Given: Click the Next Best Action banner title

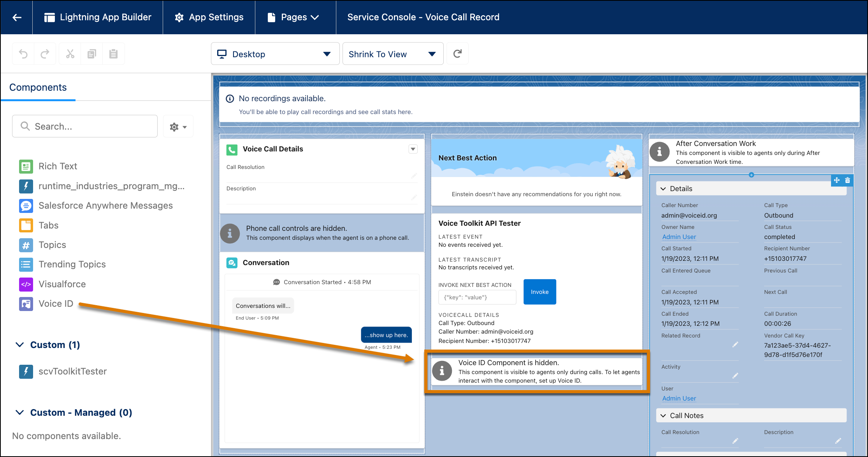Looking at the screenshot, I should pyautogui.click(x=467, y=158).
